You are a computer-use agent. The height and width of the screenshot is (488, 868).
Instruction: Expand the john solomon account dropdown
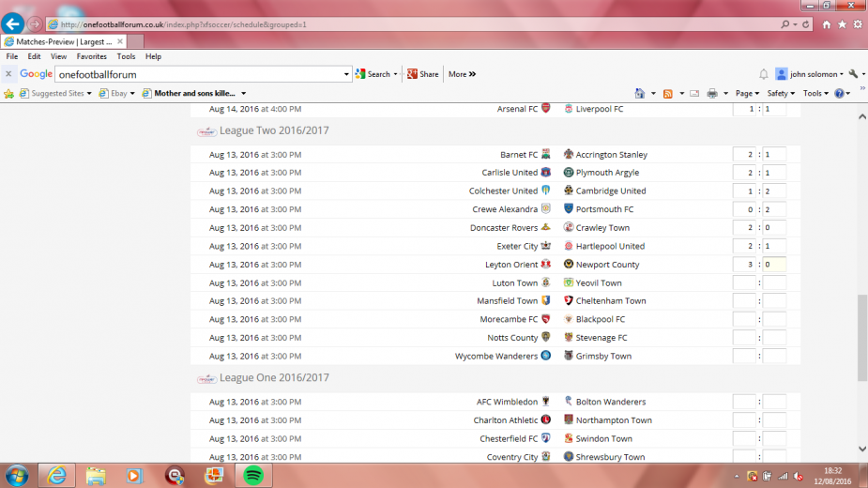842,74
